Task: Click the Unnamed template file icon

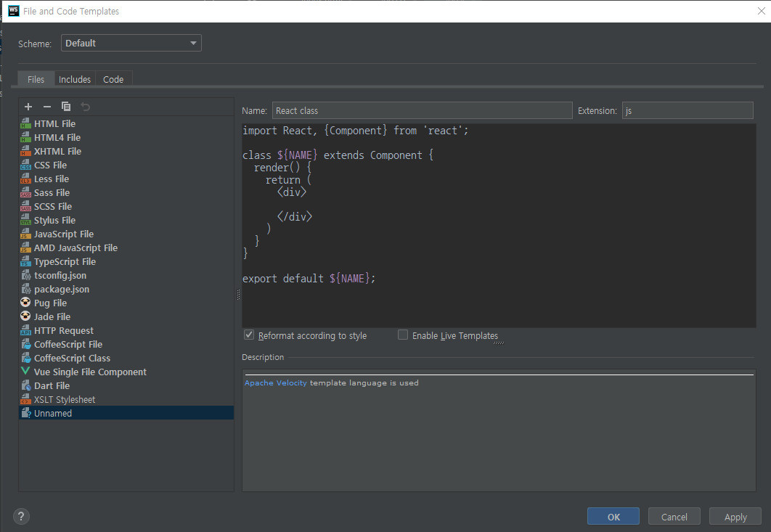Action: pyautogui.click(x=25, y=413)
